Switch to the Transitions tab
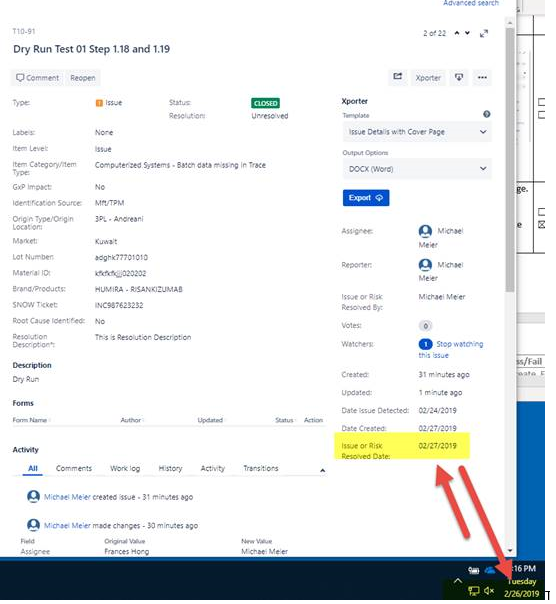Viewport: 556px width, 604px height. (260, 468)
